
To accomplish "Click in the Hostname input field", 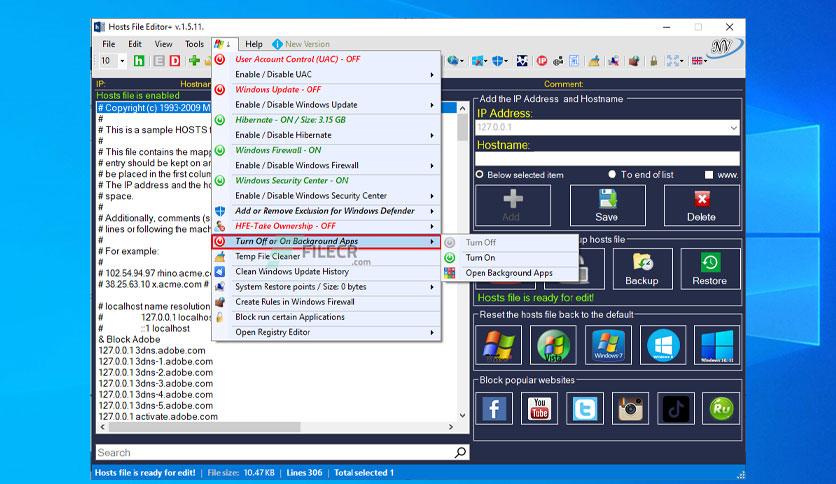I will click(x=607, y=158).
